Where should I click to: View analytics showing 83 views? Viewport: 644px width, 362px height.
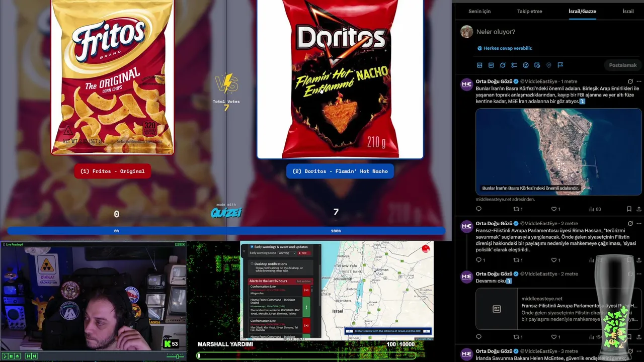595,209
